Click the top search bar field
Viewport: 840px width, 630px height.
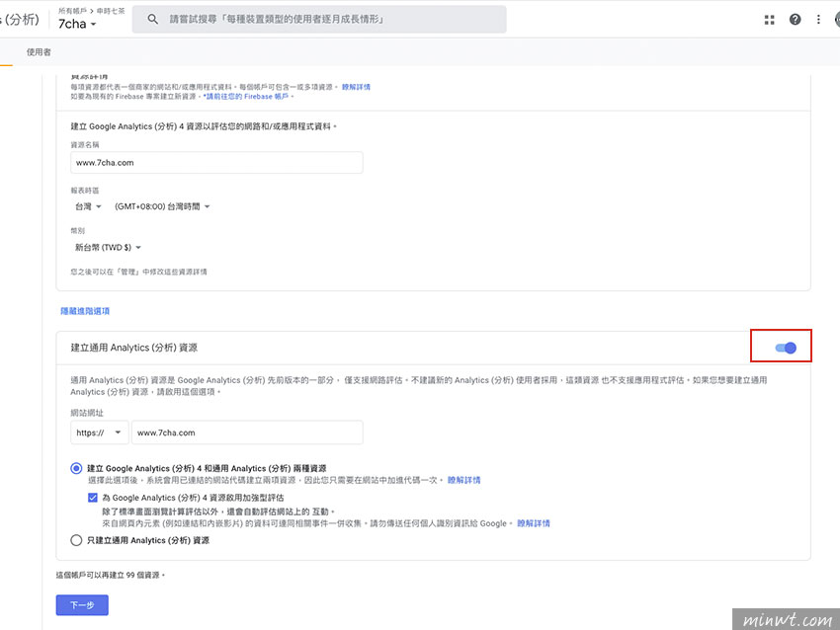click(319, 20)
